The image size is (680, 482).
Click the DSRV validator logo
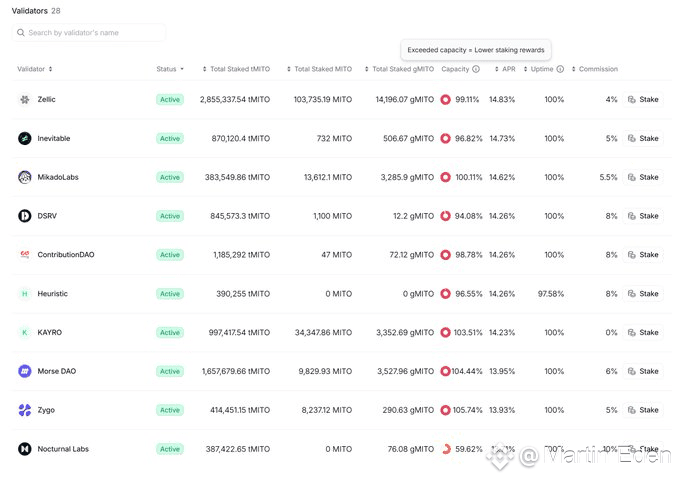25,216
